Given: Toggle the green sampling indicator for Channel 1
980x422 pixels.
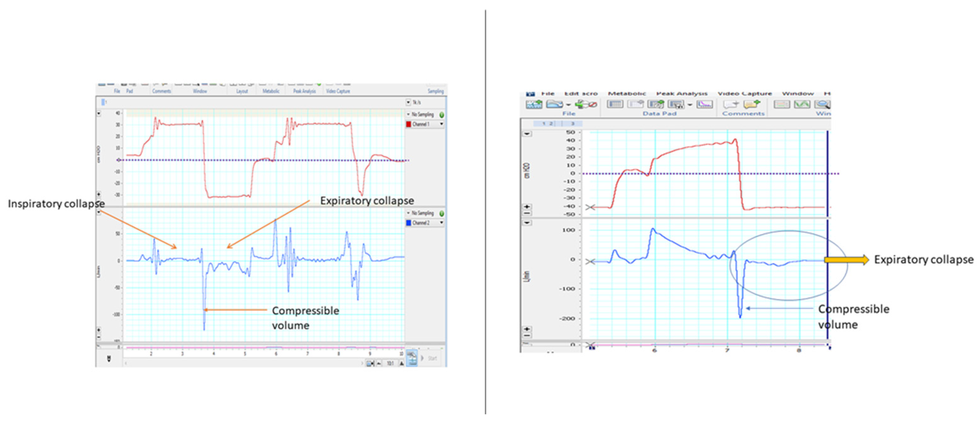Looking at the screenshot, I should [x=442, y=115].
